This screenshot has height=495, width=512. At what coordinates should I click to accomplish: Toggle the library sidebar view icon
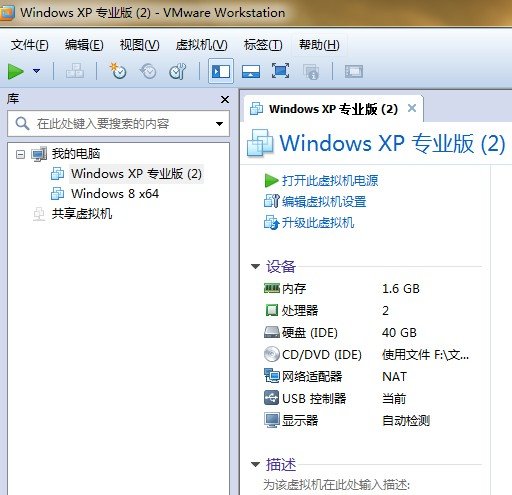221,71
